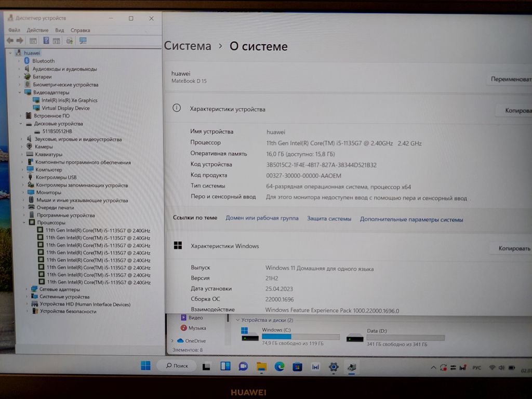Image resolution: width=532 pixels, height=399 pixels.
Task: Open the Действие menu
Action: pos(37,30)
